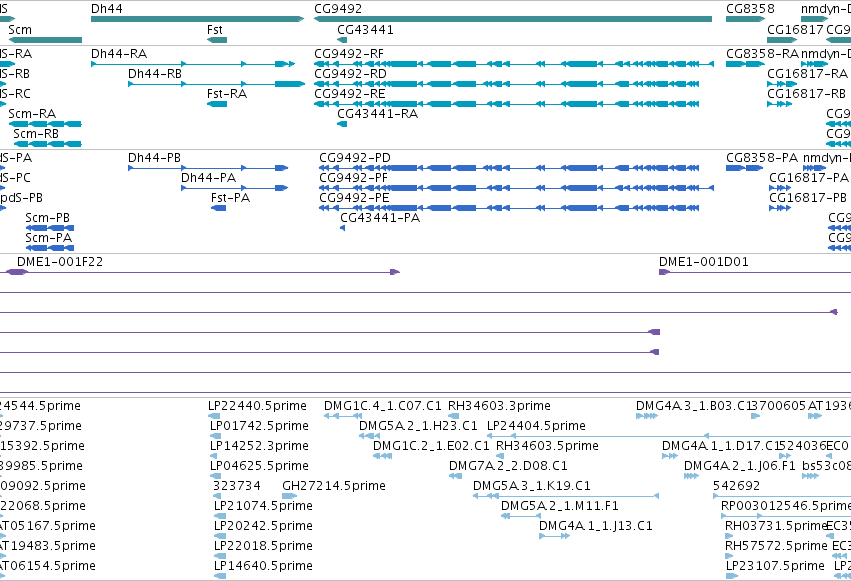
Task: Select the CG9492-RD transcript
Action: click(x=507, y=85)
